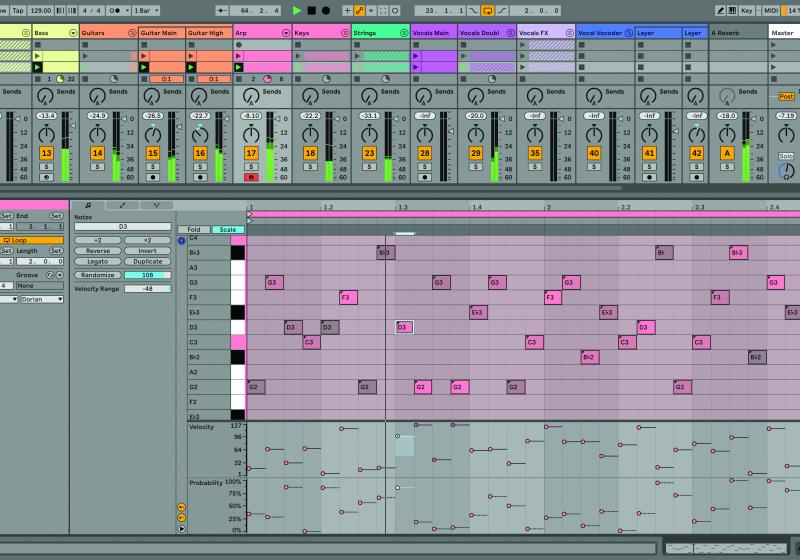
Task: Click the Session Record circle button
Action: tap(395, 10)
